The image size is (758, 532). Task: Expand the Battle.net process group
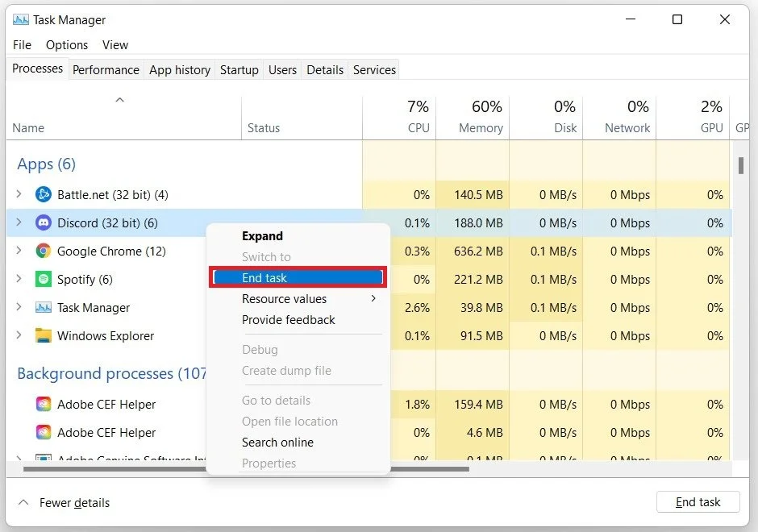click(19, 194)
